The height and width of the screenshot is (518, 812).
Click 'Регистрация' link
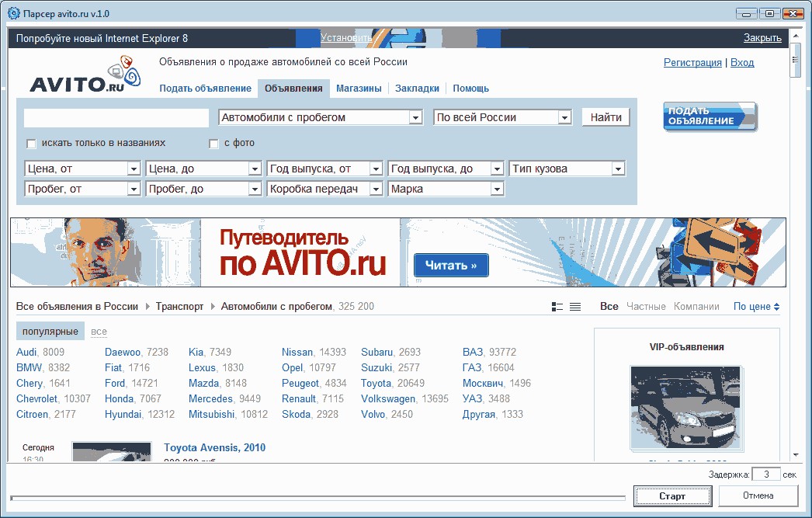point(692,63)
